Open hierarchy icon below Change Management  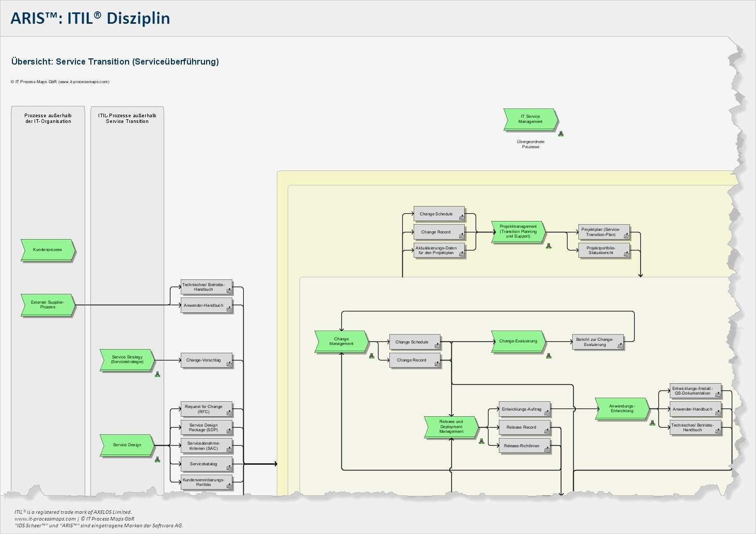pos(372,355)
